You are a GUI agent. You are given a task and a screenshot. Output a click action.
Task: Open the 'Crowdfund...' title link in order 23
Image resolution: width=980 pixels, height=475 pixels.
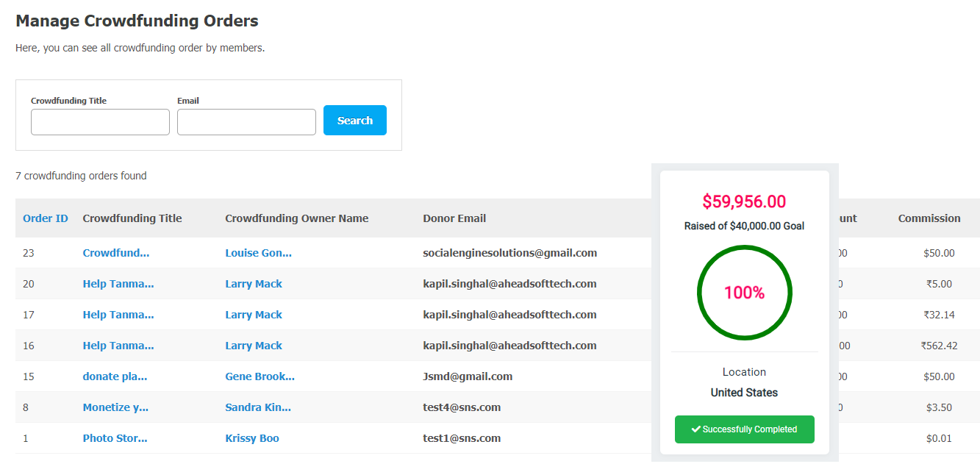point(116,253)
